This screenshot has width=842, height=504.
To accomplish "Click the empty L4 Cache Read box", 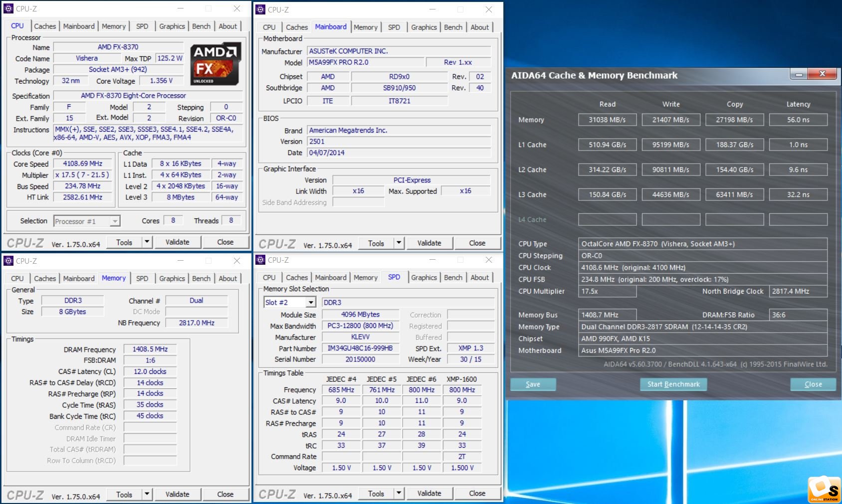I will click(608, 219).
